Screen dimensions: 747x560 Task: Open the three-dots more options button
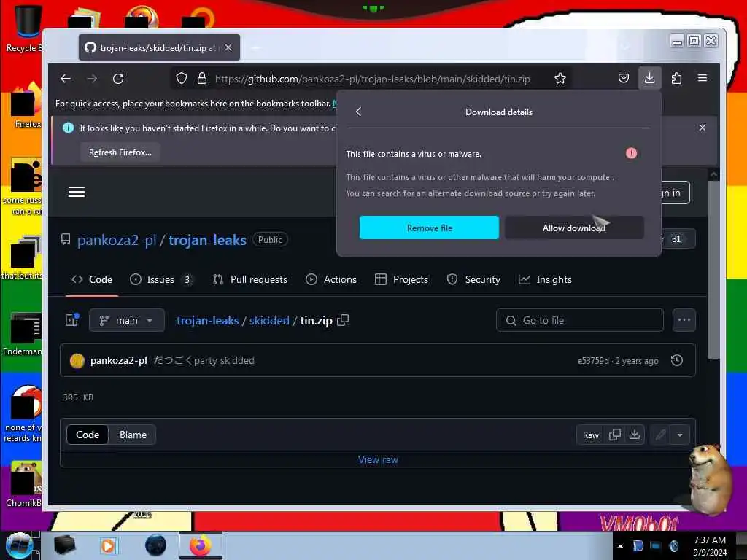(x=684, y=320)
